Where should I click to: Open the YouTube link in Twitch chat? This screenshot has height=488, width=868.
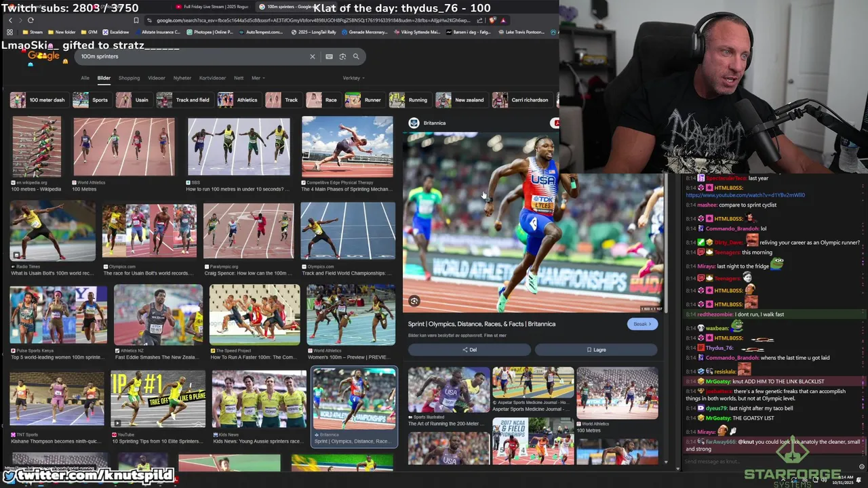(745, 195)
